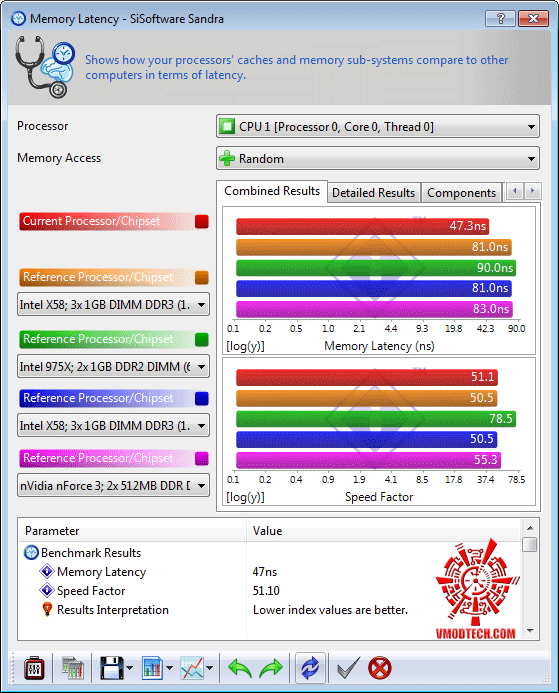Click the stethoscope brain header icon
This screenshot has height=693, width=559.
click(x=45, y=66)
